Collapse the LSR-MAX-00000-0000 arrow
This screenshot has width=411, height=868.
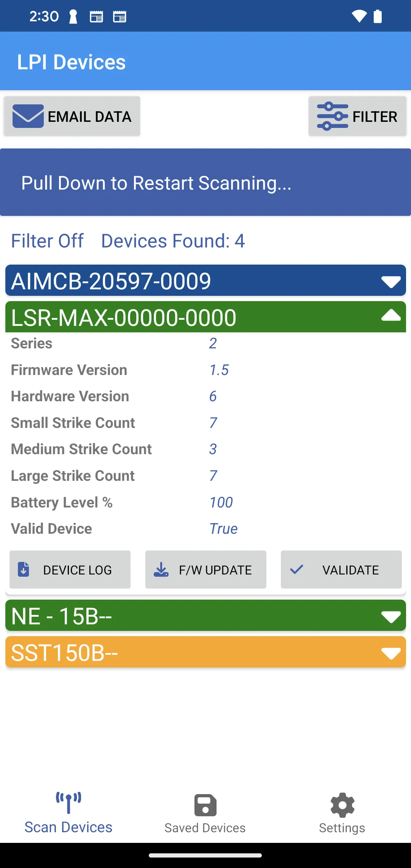point(391,315)
